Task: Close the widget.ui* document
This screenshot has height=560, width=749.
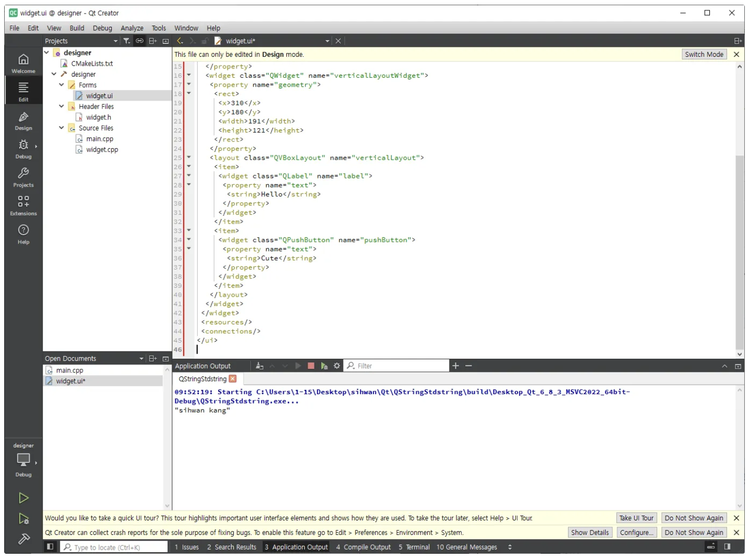Action: coord(338,41)
